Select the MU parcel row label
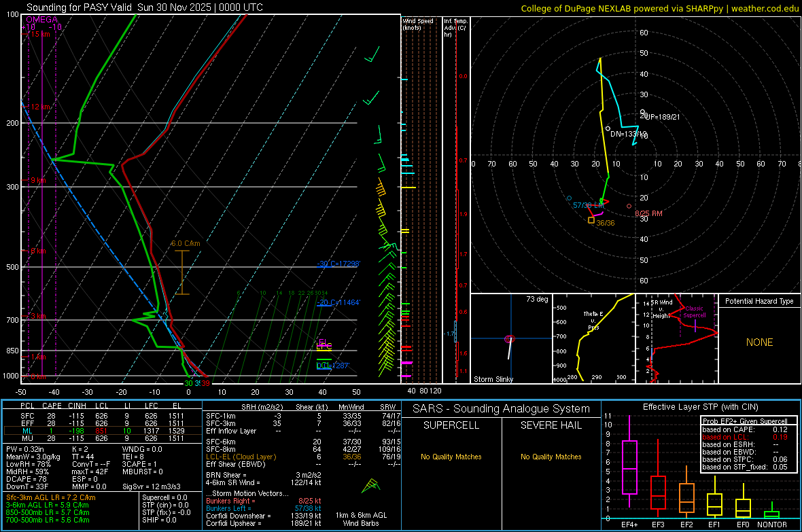The image size is (802, 532). (27, 438)
